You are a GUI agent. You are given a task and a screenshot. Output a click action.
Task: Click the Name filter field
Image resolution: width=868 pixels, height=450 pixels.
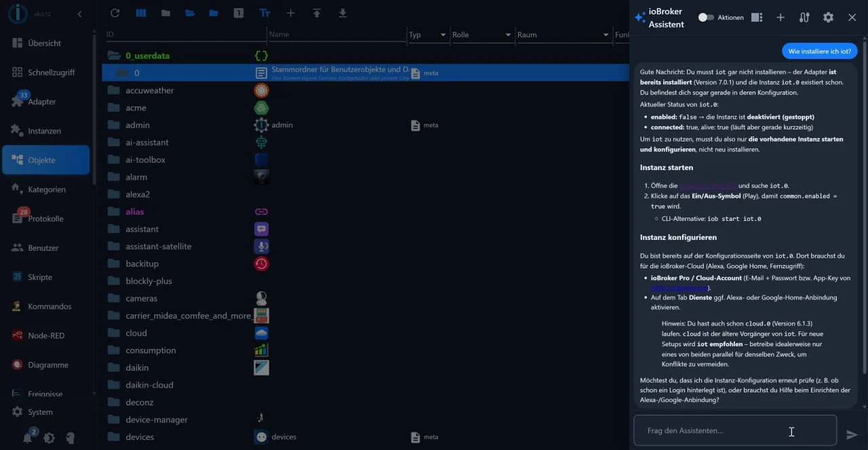(x=336, y=35)
